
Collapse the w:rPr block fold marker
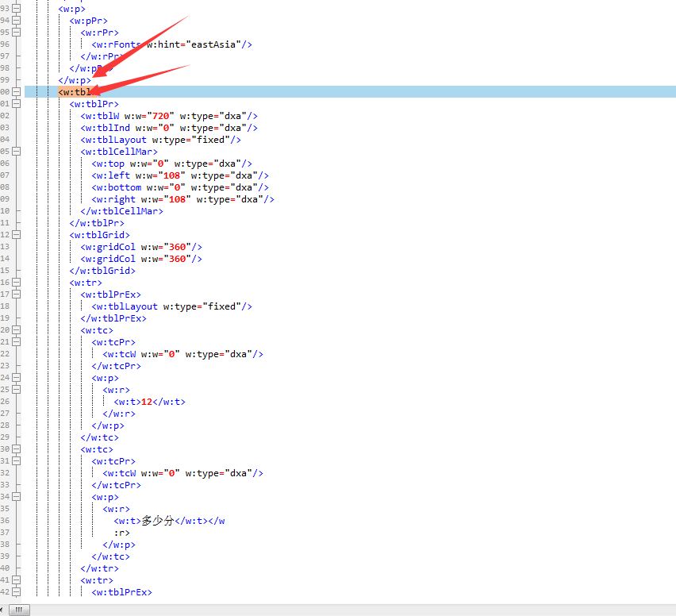coord(16,33)
